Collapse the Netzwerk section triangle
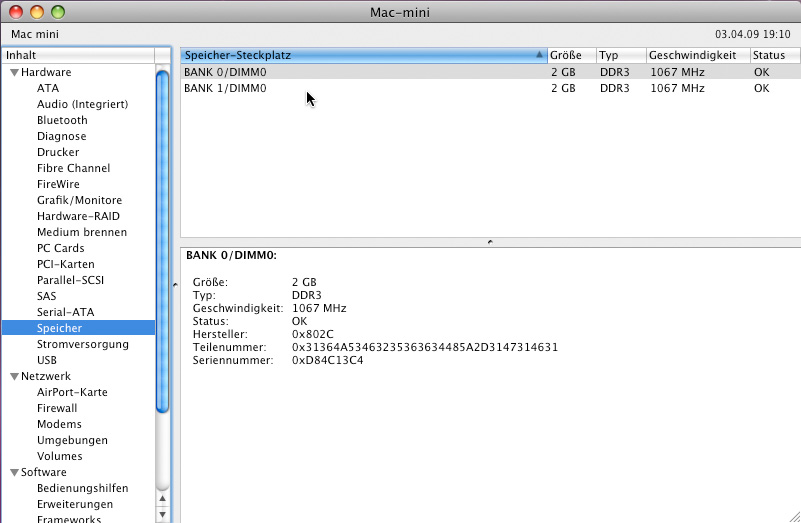 tap(14, 376)
